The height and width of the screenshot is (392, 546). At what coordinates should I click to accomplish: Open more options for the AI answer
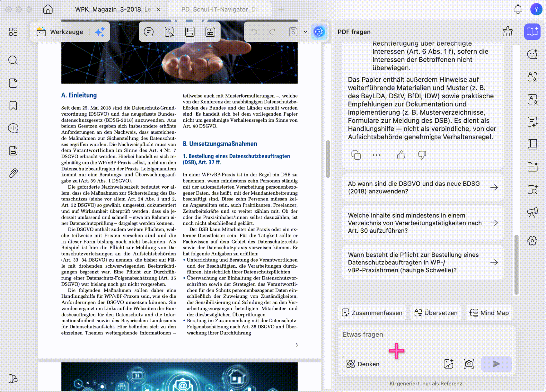376,155
